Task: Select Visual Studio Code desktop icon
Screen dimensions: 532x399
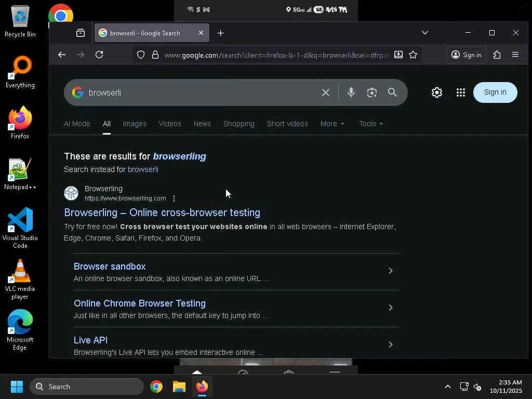Action: click(20, 228)
